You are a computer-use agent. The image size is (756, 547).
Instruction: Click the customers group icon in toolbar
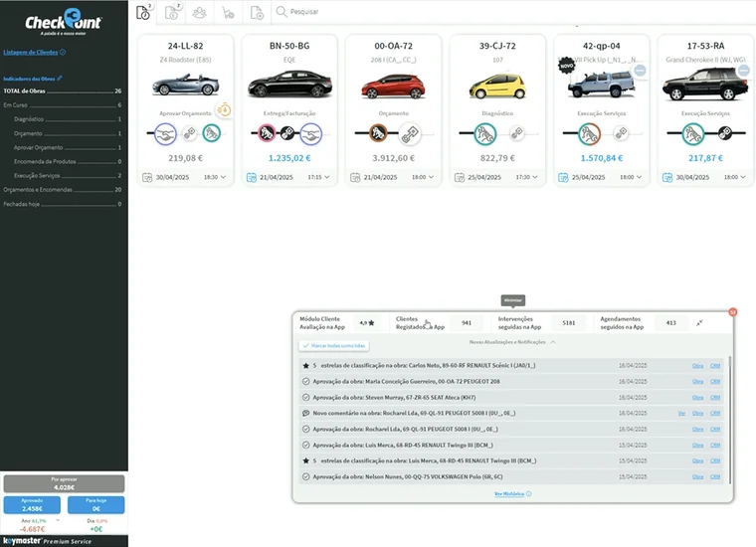(x=200, y=13)
